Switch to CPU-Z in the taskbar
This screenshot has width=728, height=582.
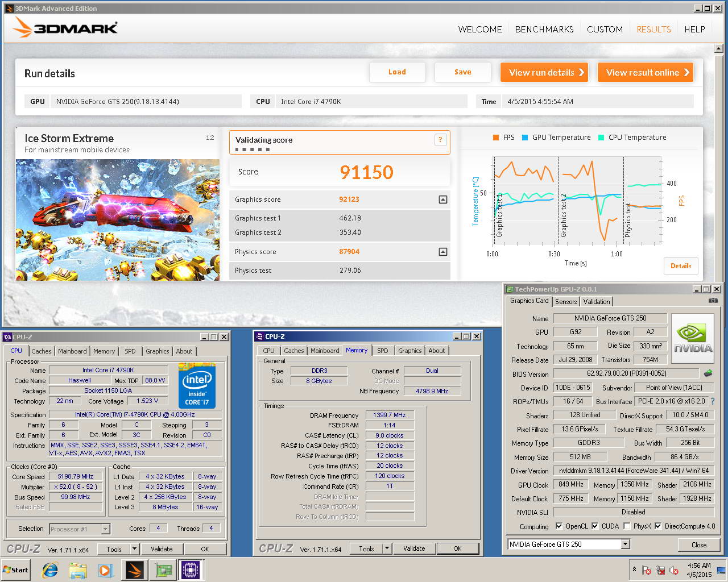click(x=192, y=569)
